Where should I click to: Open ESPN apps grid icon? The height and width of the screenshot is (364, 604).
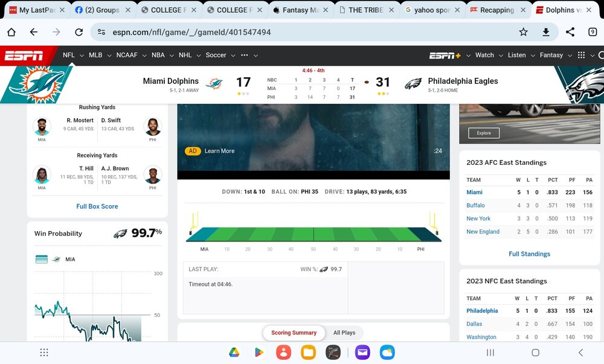click(581, 55)
